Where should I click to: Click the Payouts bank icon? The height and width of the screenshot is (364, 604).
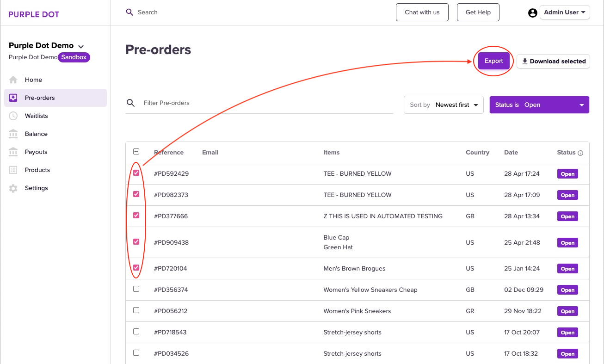point(13,152)
